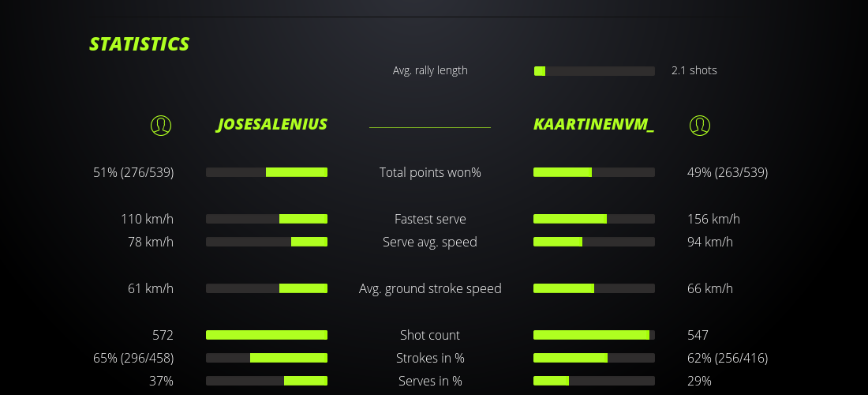Screen dimensions: 868x395
Task: Click JOSESALENIUS total points won bar
Action: tap(267, 172)
